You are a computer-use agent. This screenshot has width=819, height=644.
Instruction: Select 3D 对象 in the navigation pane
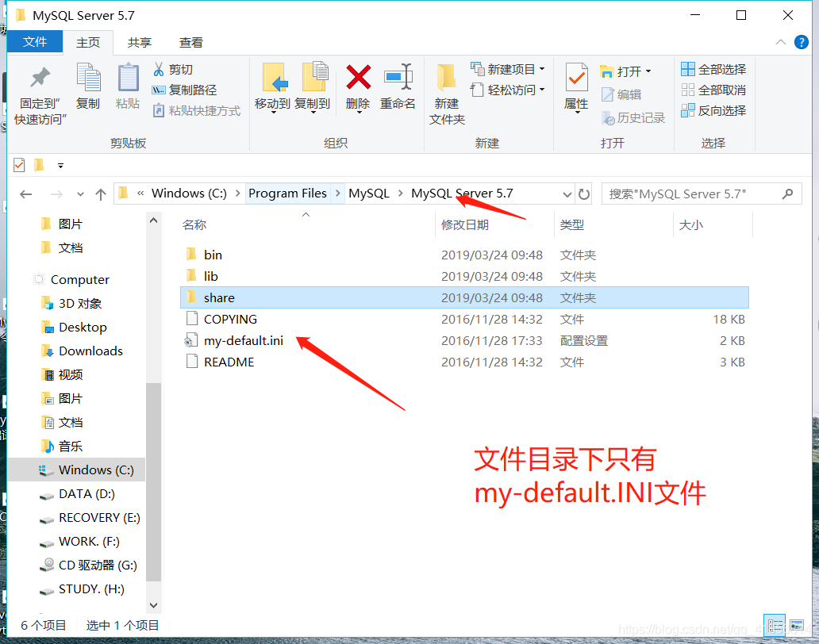click(80, 304)
